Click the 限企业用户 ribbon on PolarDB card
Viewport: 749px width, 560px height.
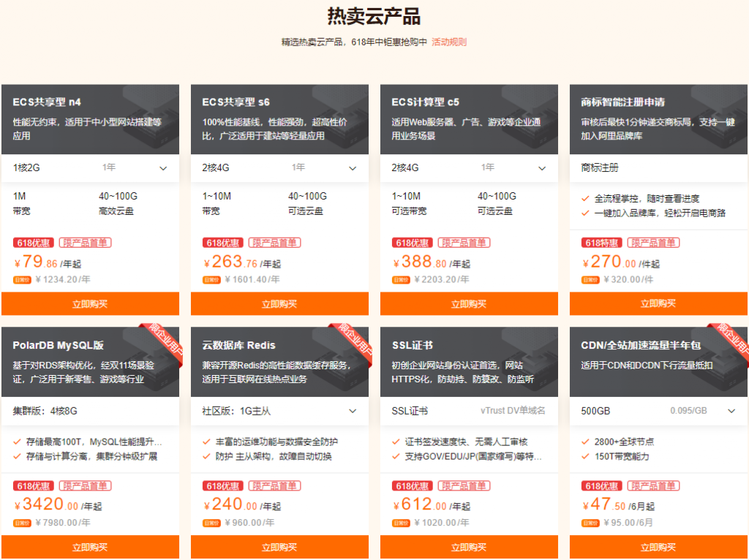click(x=162, y=343)
